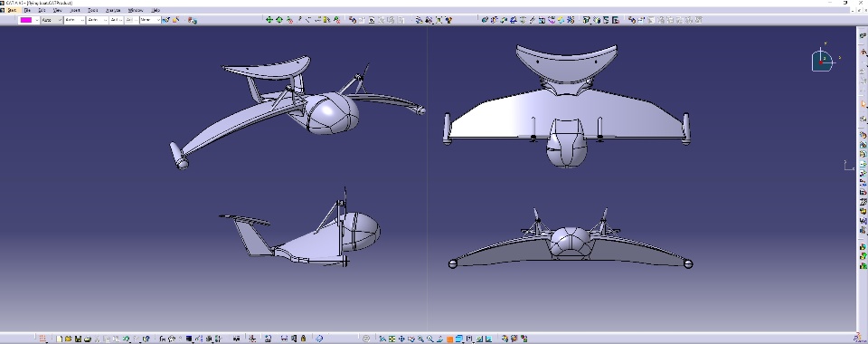This screenshot has height=344, width=868.
Task: Open the Formula f(x) tool
Action: (x=162, y=339)
